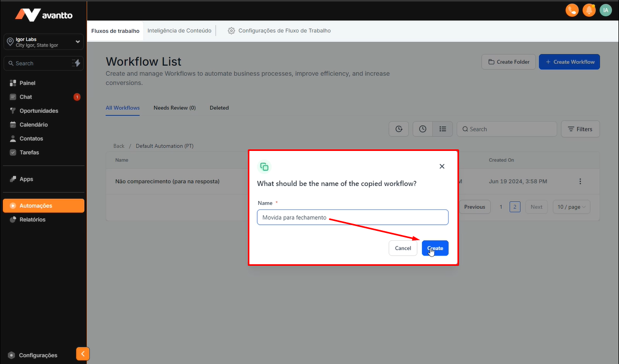Image resolution: width=619 pixels, height=364 pixels.
Task: Click the orange phone icon in header
Action: [572, 10]
